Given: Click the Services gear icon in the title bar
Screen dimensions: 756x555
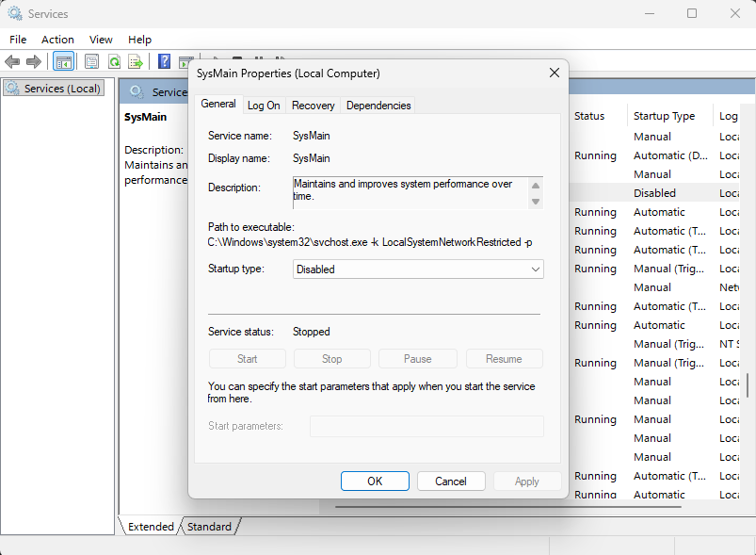Looking at the screenshot, I should [15, 13].
